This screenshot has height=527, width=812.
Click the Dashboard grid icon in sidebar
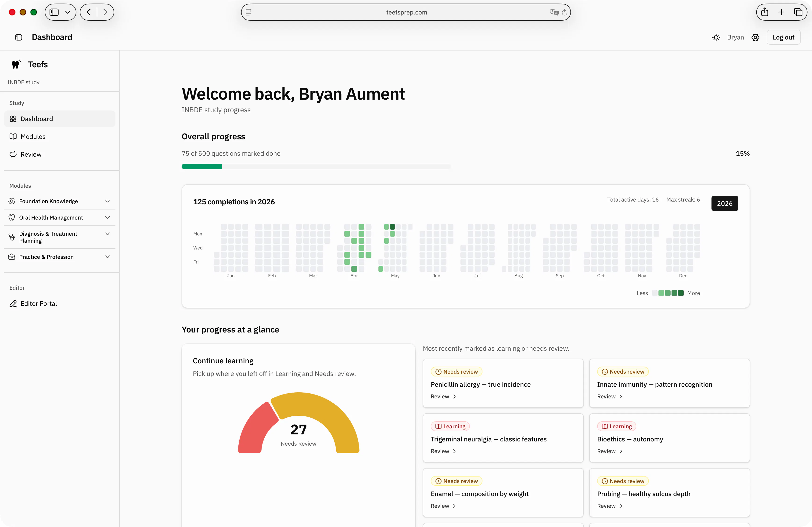13,119
